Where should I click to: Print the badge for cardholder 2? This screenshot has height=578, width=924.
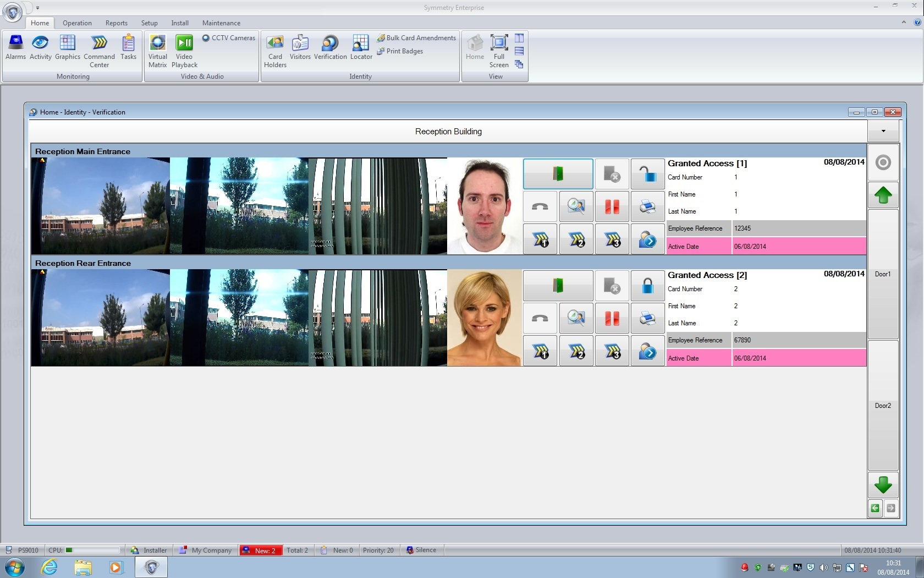pyautogui.click(x=647, y=318)
